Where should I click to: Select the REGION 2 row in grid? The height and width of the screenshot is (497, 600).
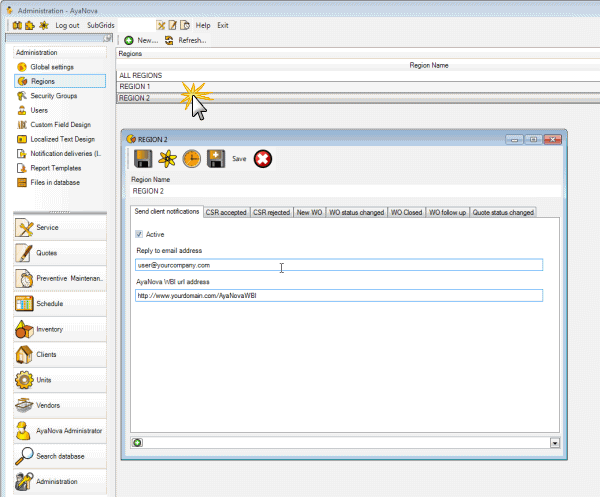[358, 98]
